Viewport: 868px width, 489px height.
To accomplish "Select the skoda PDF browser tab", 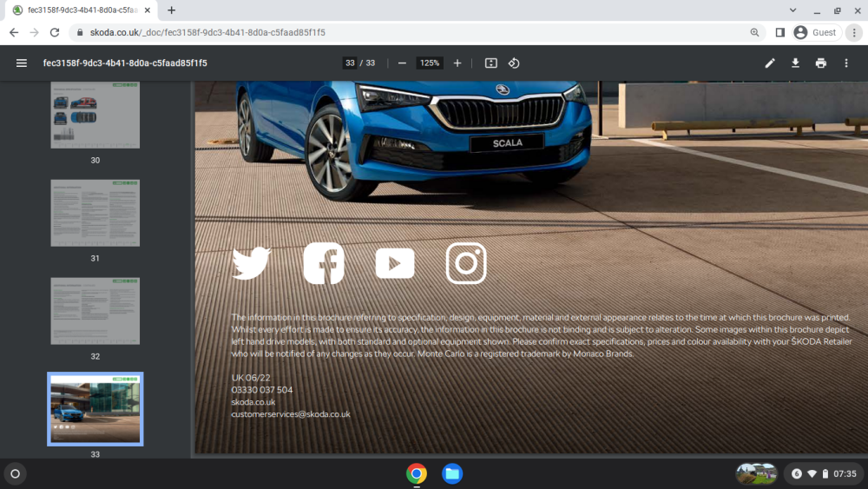I will point(82,10).
